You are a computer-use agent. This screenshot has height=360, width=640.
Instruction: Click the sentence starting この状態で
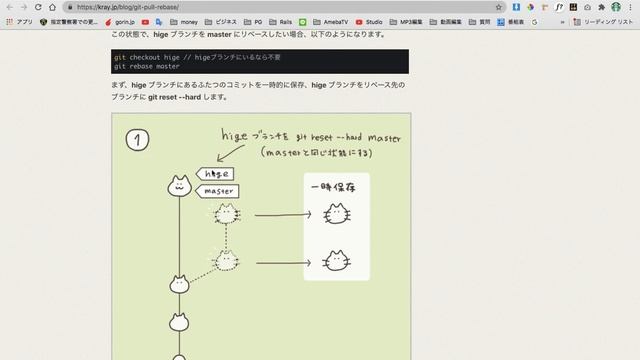(249, 34)
